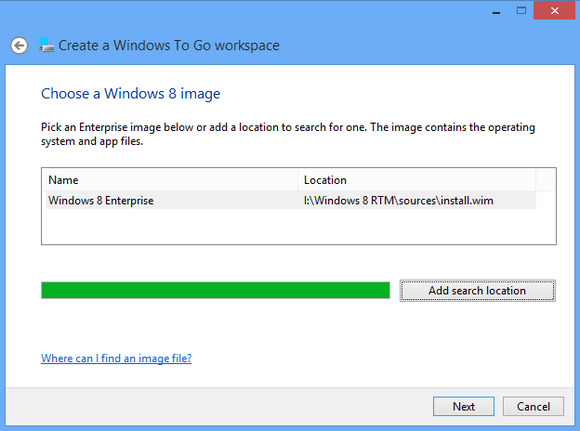Cancel the workspace creation
This screenshot has height=431, width=580.
point(533,407)
